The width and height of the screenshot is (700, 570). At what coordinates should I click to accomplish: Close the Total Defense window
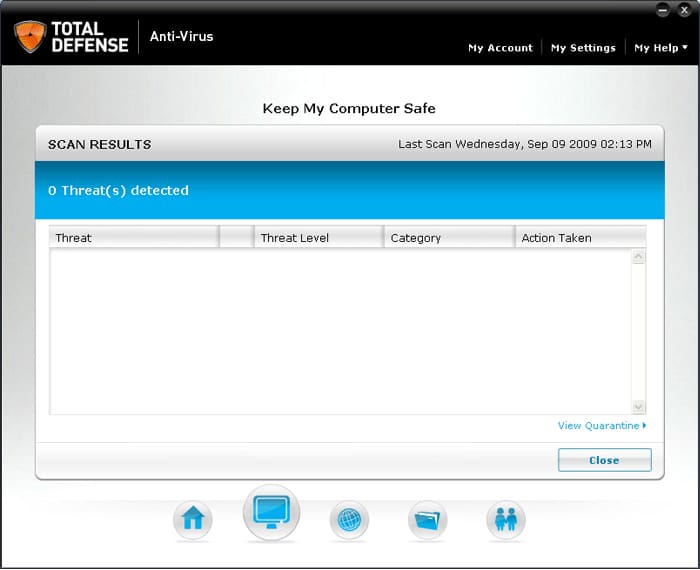pyautogui.click(x=684, y=10)
